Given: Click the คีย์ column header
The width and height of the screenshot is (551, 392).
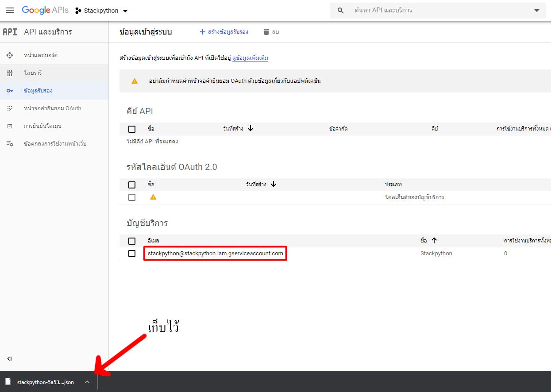Looking at the screenshot, I should [x=434, y=129].
